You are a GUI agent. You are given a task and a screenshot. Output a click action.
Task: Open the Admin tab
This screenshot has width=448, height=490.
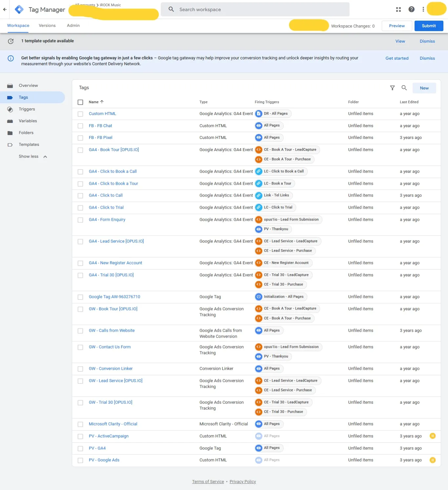click(x=73, y=26)
